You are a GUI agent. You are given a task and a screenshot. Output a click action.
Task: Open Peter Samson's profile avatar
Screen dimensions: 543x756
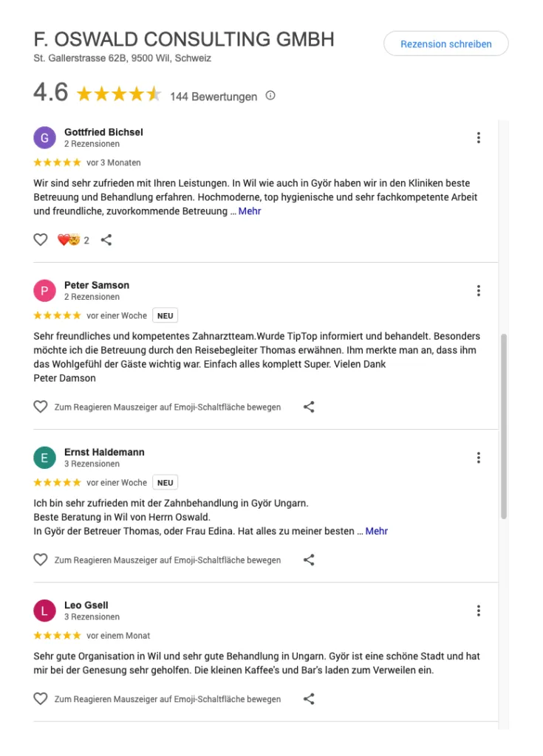(44, 291)
